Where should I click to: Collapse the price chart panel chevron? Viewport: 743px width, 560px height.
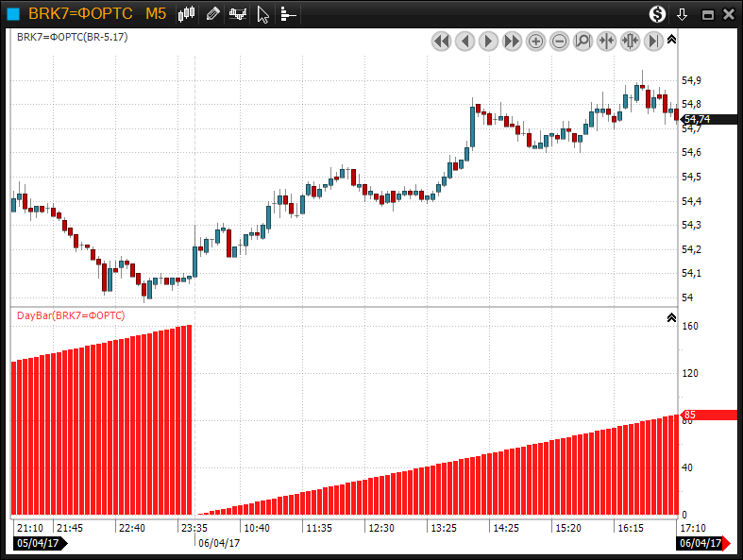671,40
